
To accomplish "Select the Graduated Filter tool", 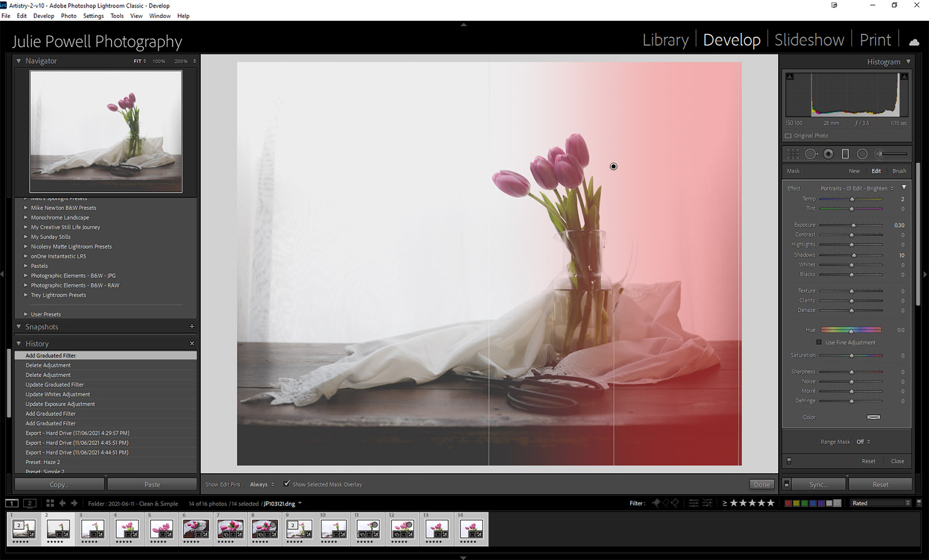I will coord(845,154).
